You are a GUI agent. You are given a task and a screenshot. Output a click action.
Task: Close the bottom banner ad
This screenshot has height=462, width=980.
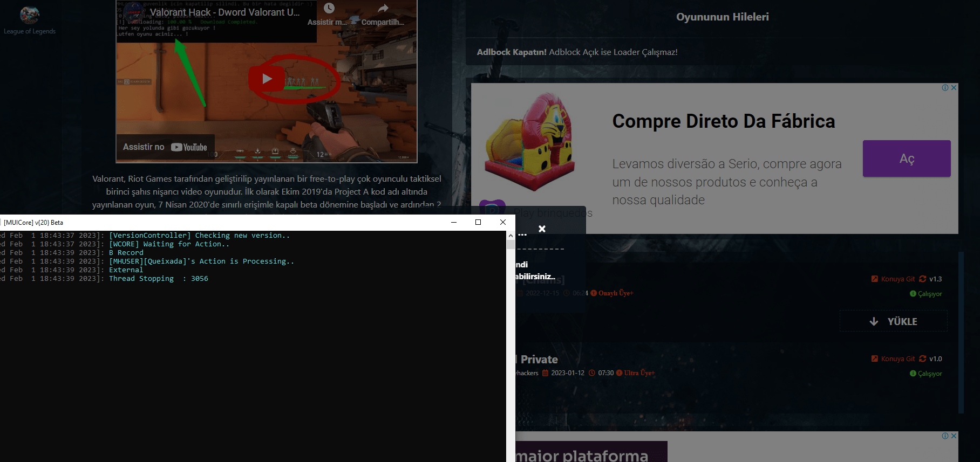click(x=954, y=436)
